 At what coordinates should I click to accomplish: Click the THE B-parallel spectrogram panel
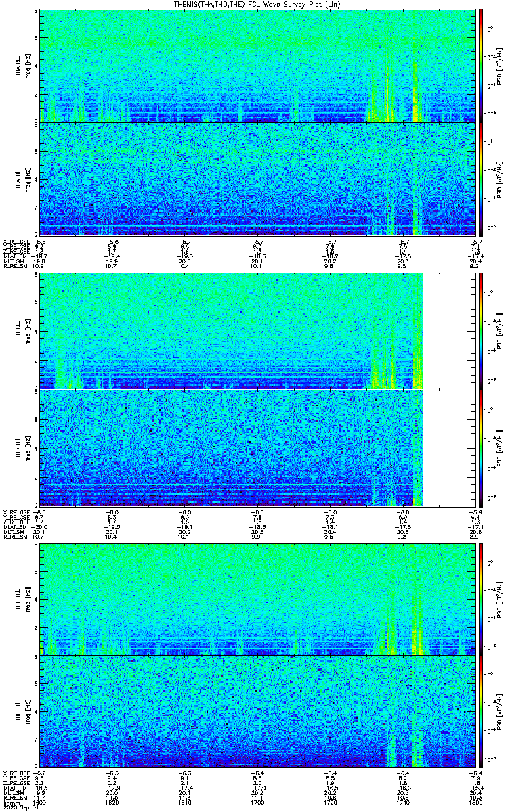(258, 712)
